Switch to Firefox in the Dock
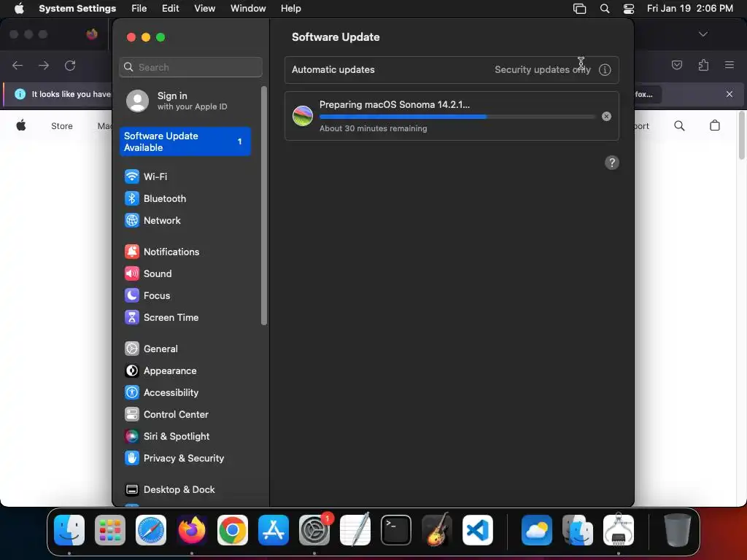Image resolution: width=747 pixels, height=560 pixels. (x=192, y=530)
